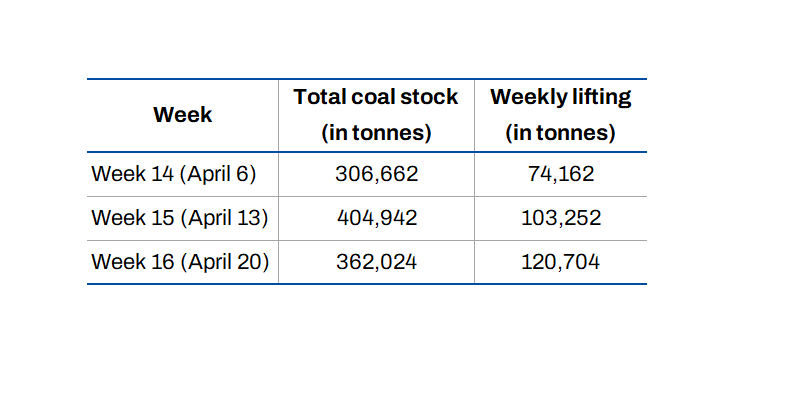Select the 74,162 weekly lifting cell

[x=560, y=174]
